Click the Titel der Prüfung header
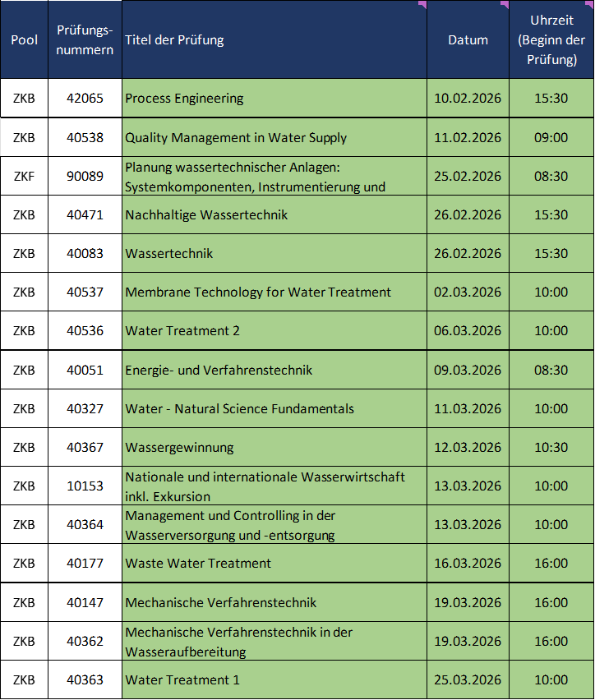 pos(174,39)
